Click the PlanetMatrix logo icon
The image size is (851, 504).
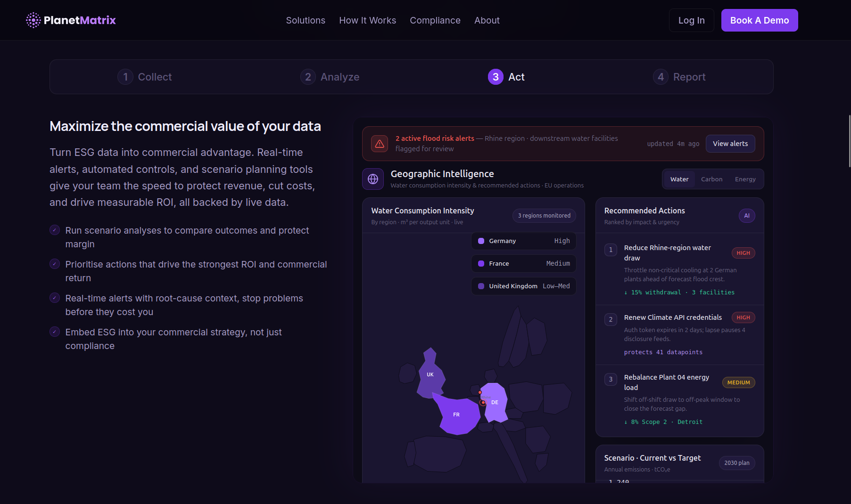tap(33, 20)
